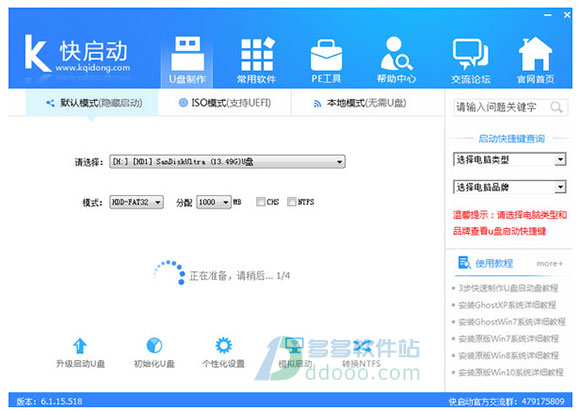Open 安装原版Win7系统详细教程 link

pos(508,338)
